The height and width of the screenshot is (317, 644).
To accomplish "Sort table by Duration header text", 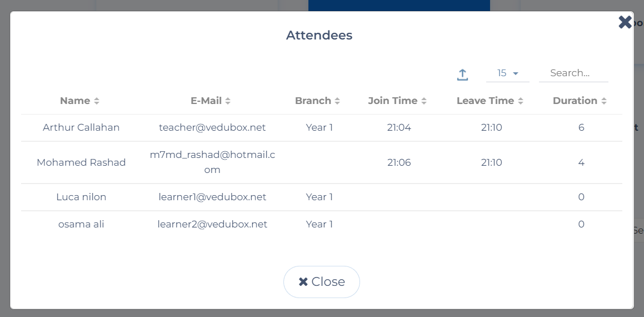I will pyautogui.click(x=575, y=101).
